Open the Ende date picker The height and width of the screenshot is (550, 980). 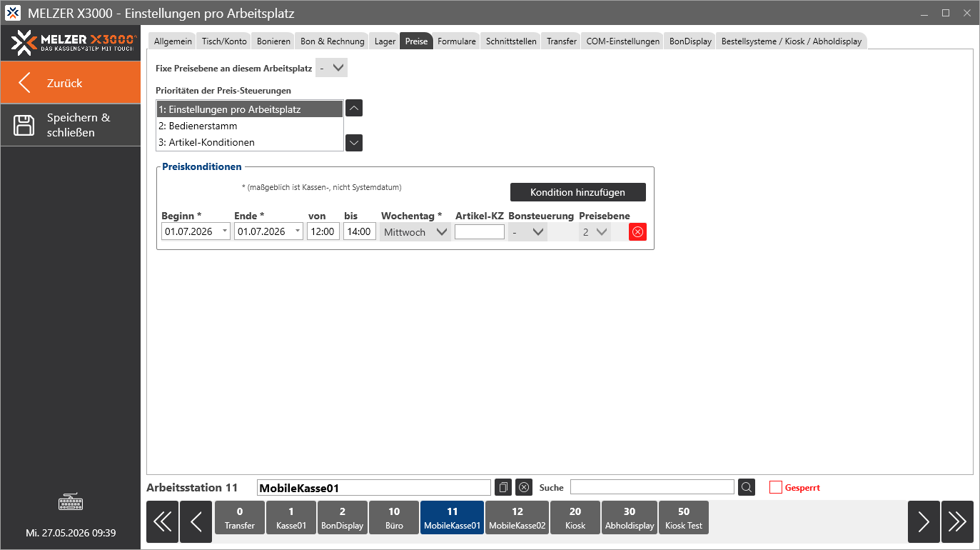coord(298,231)
